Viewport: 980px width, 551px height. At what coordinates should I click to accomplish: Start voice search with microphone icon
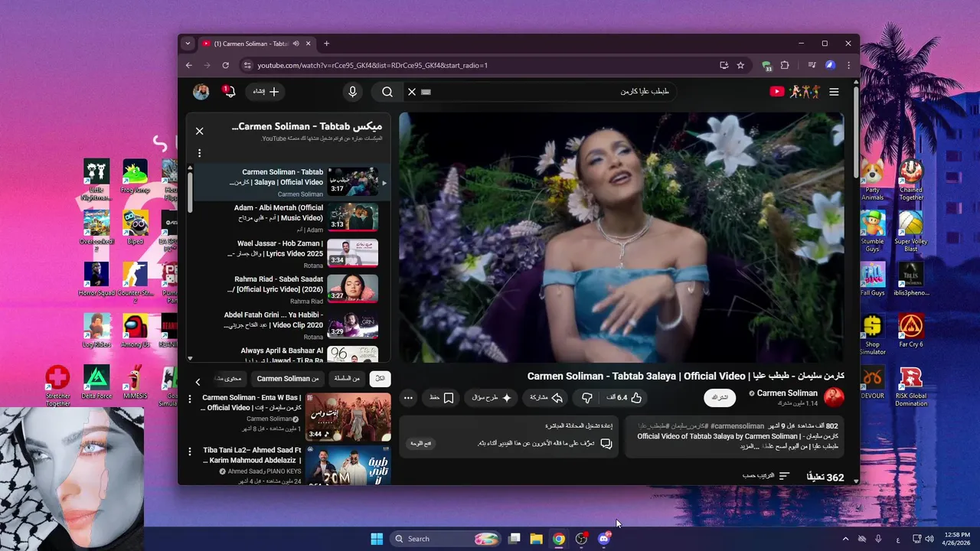(352, 92)
